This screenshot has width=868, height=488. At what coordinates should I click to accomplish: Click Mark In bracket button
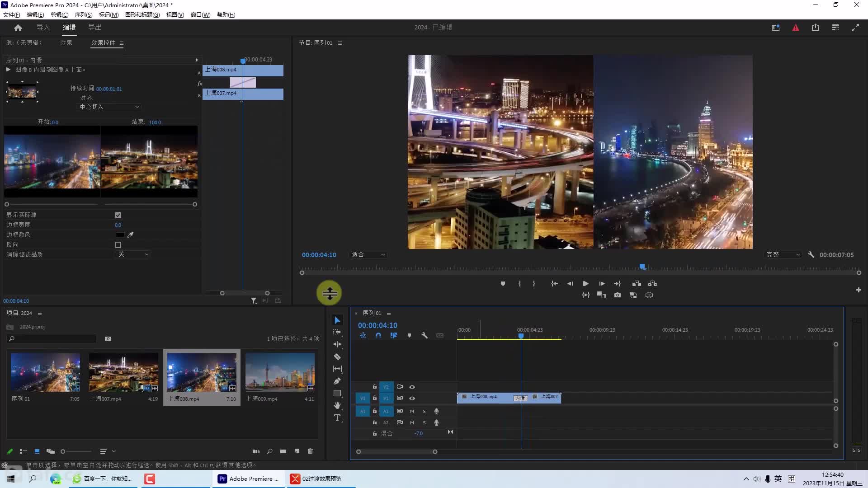(520, 284)
